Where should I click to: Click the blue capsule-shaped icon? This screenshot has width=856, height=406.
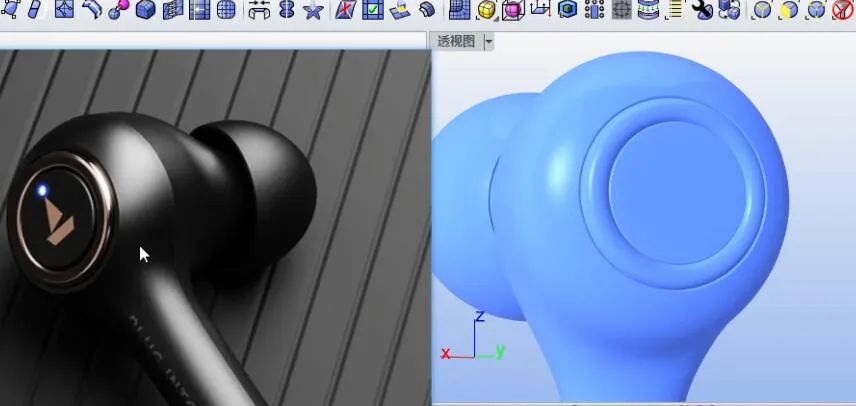36,9
